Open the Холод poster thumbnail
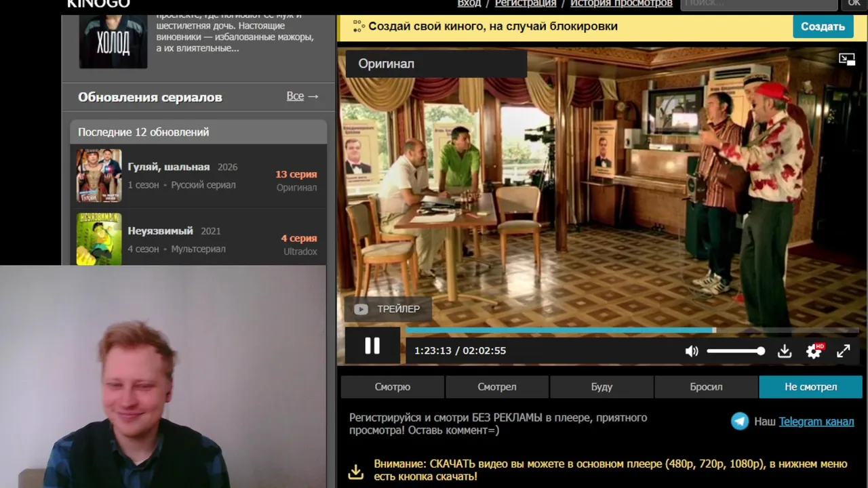 point(113,41)
